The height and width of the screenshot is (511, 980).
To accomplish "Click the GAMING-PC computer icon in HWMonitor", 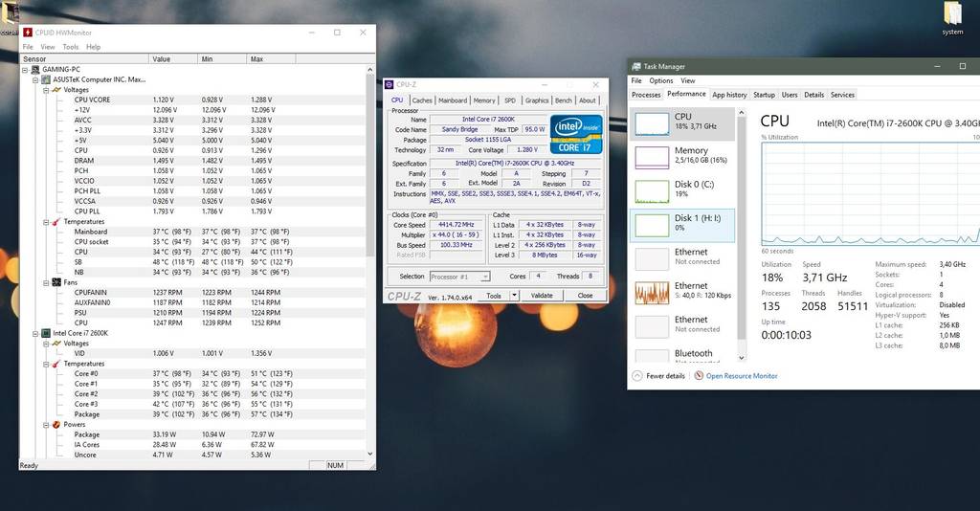I will [x=35, y=69].
